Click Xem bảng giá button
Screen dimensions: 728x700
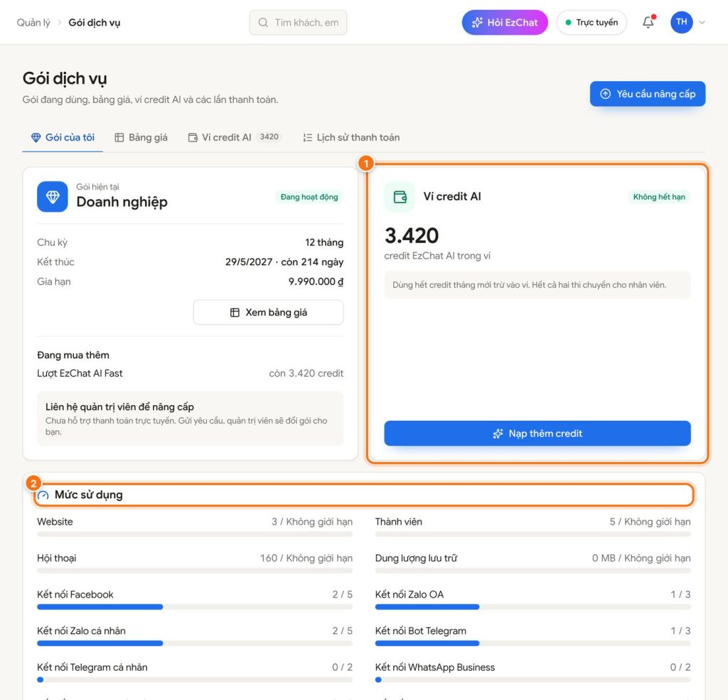click(268, 313)
